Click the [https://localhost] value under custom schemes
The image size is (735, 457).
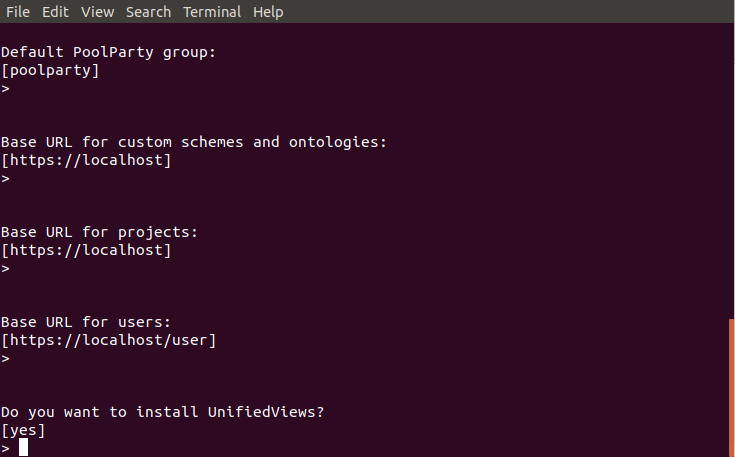(86, 160)
